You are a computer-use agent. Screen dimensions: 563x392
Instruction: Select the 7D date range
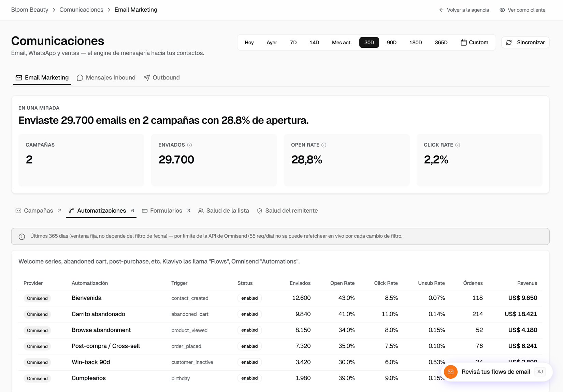click(x=293, y=43)
